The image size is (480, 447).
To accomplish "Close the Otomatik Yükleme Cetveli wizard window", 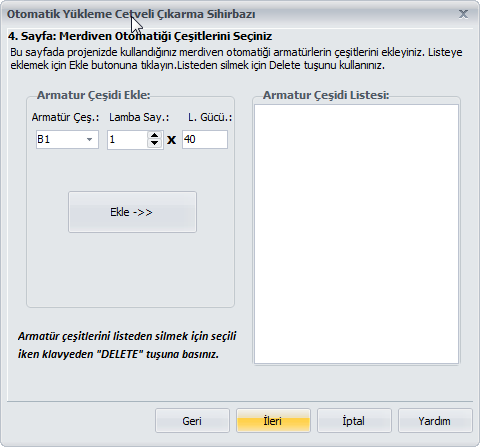I will click(463, 14).
